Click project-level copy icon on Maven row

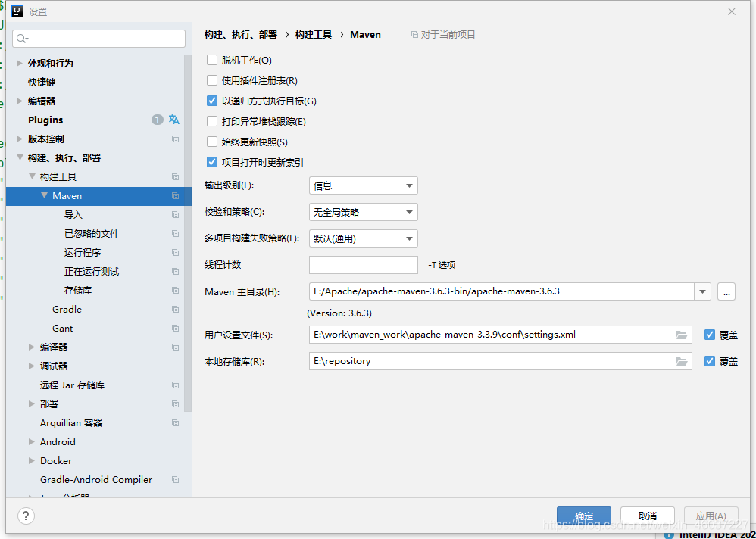pos(175,195)
